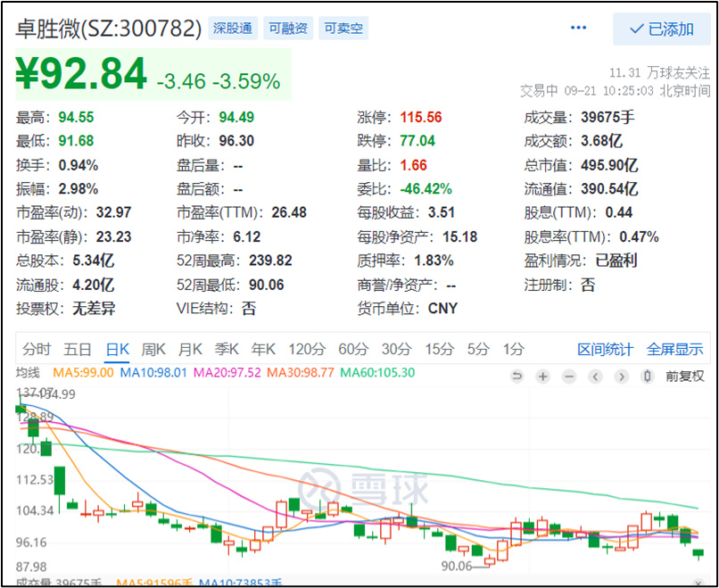719x588 pixels.
Task: Open the three-dot more options menu
Action: (x=578, y=28)
